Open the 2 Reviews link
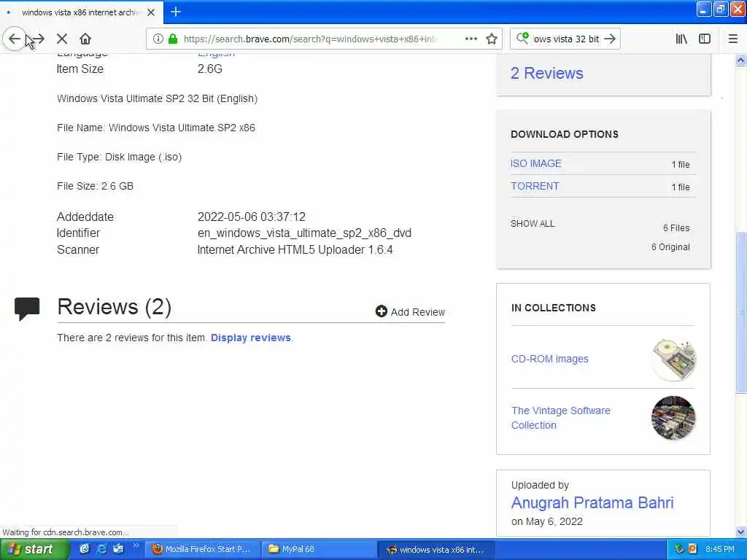Viewport: 747px width, 560px height. point(547,74)
